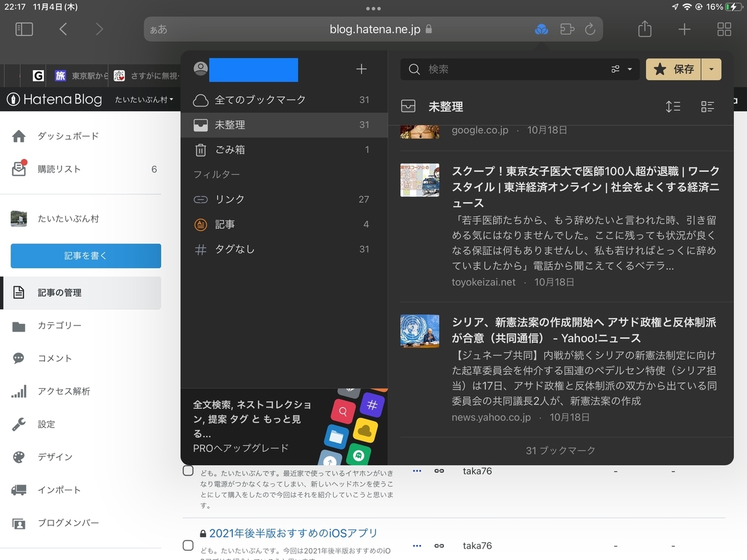The height and width of the screenshot is (560, 747).
Task: Open the Safari share sheet icon
Action: (x=645, y=29)
